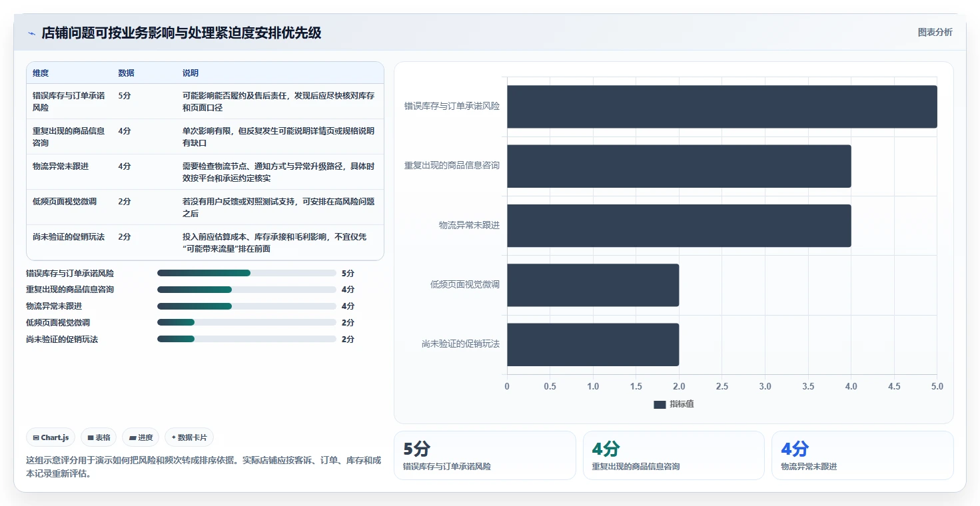
Task: Click the footer note starting 这组示意评分用于演示
Action: [203, 467]
